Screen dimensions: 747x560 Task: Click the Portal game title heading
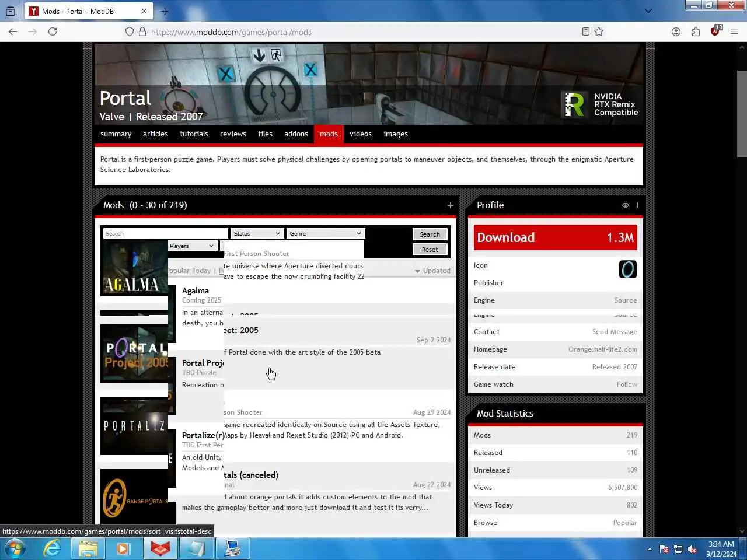pyautogui.click(x=125, y=98)
